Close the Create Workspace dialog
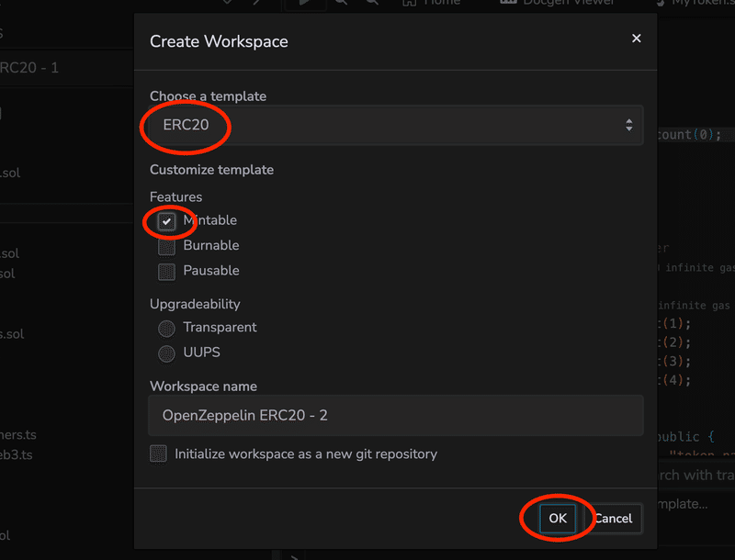735x560 pixels. pos(636,39)
